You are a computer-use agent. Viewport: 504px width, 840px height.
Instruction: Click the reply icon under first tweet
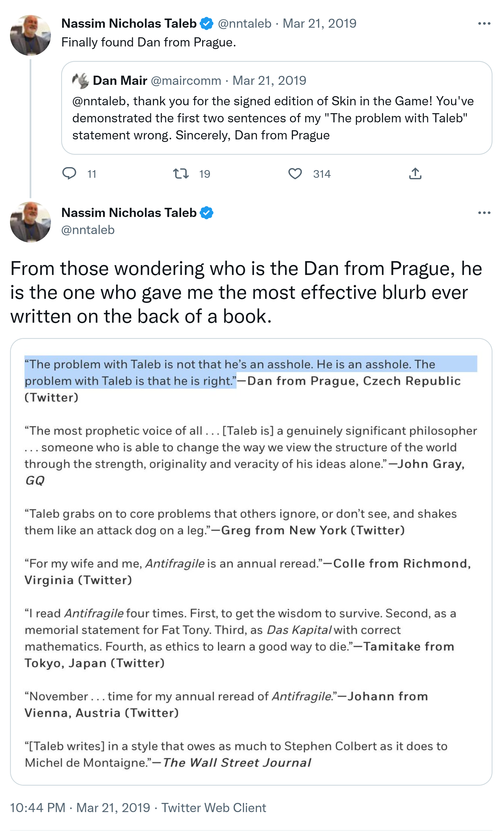[69, 173]
